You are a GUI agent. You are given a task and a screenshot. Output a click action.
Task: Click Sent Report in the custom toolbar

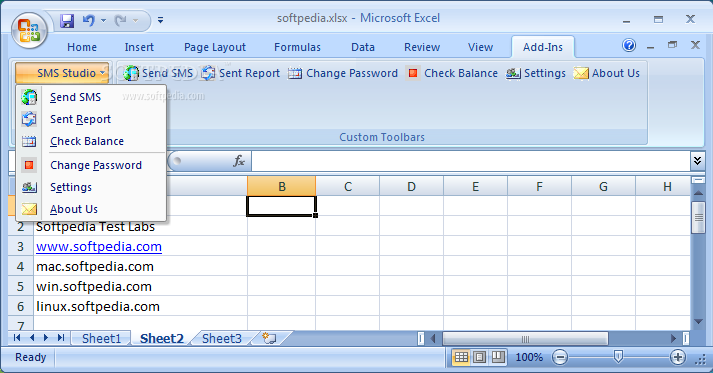click(241, 73)
